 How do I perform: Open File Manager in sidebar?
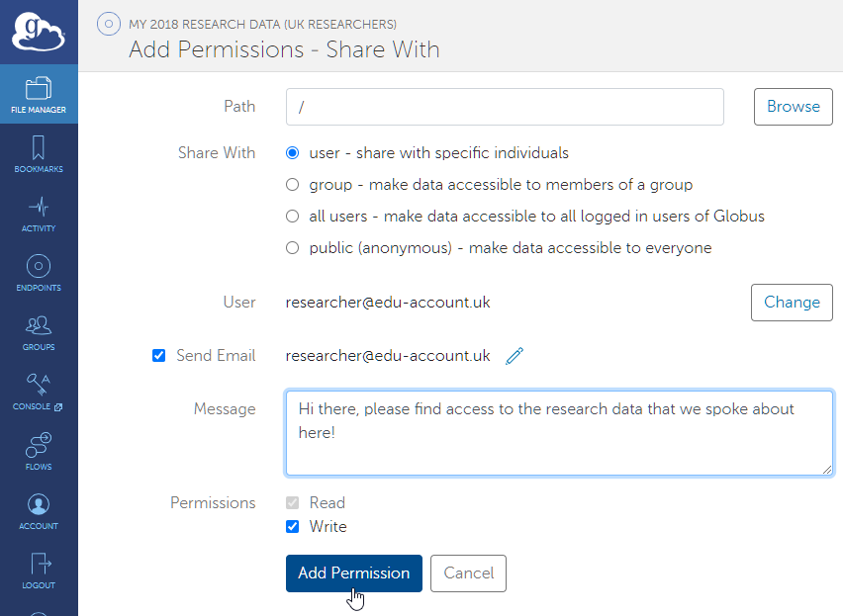39,95
